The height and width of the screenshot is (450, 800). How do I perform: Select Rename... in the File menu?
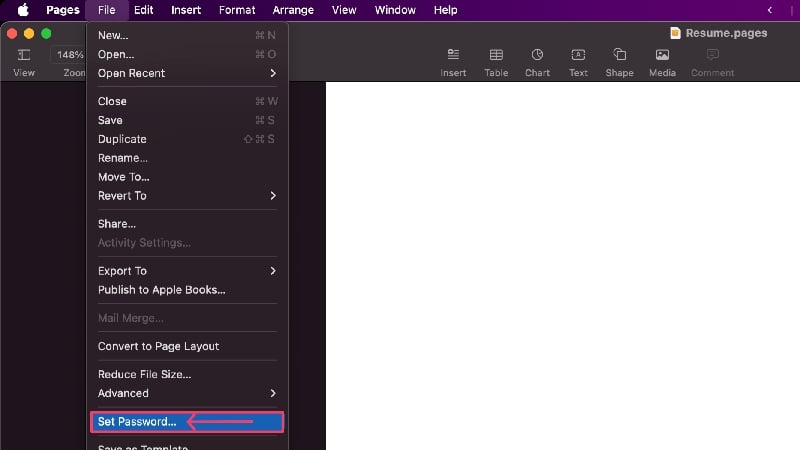point(187,158)
